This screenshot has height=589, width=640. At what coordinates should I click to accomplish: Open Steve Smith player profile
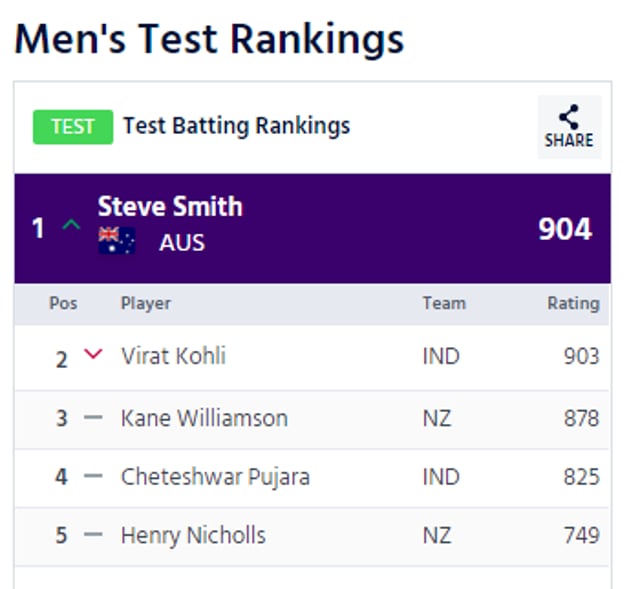point(170,206)
